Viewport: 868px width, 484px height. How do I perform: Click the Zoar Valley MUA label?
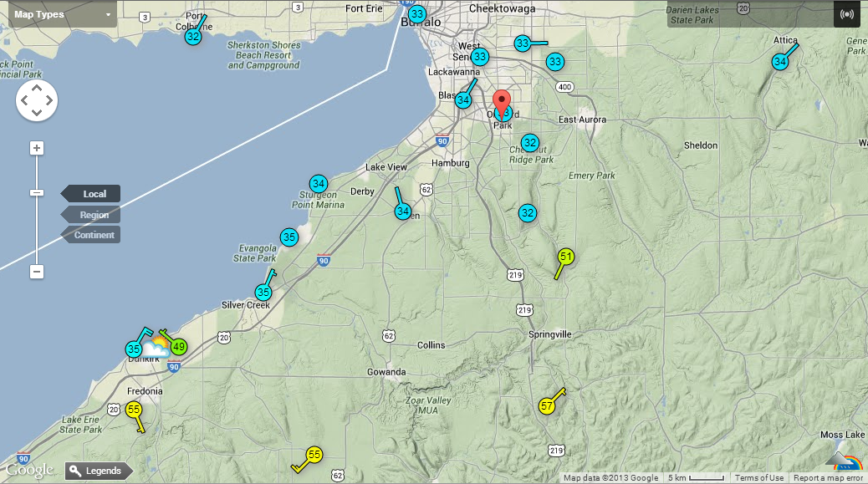(x=428, y=405)
